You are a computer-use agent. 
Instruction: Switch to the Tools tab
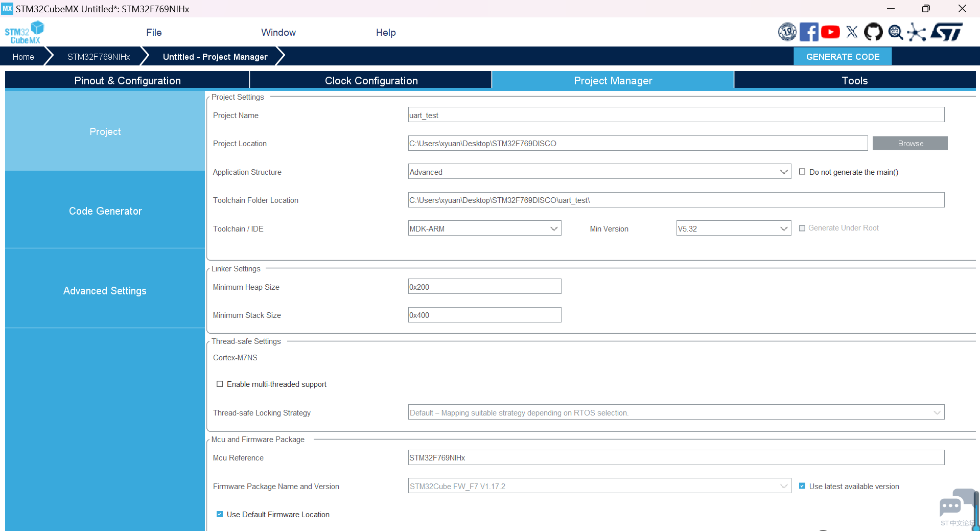[x=855, y=80]
